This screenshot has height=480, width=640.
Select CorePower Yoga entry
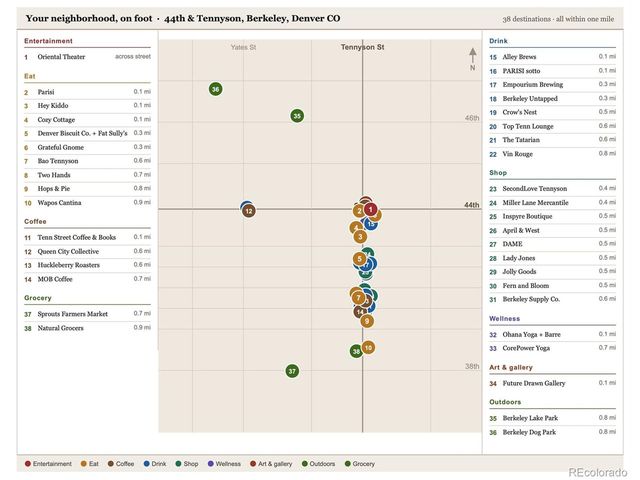[x=553, y=348]
